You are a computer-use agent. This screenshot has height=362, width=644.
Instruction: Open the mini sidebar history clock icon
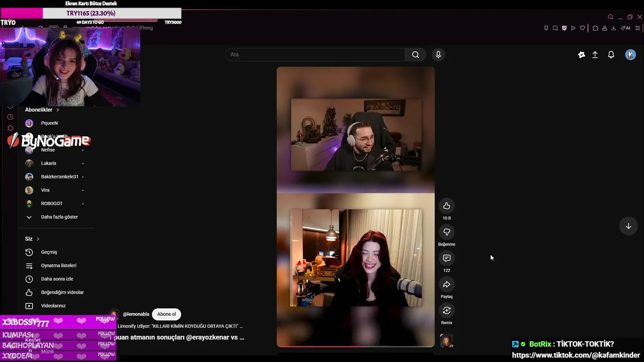click(x=10, y=117)
